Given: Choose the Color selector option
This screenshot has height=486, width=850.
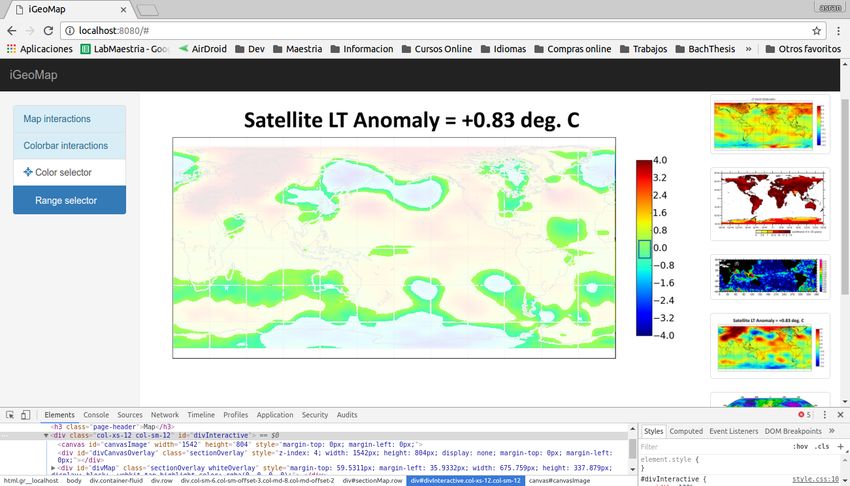Looking at the screenshot, I should pyautogui.click(x=69, y=172).
